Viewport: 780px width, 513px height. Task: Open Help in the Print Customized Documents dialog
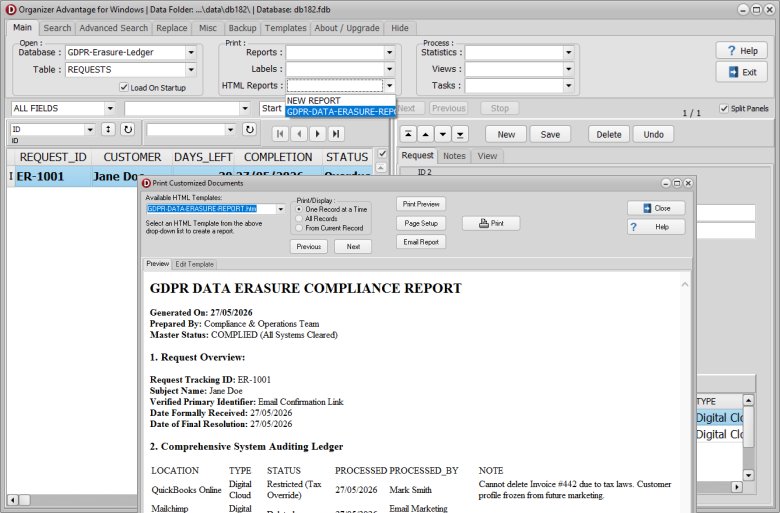(656, 227)
